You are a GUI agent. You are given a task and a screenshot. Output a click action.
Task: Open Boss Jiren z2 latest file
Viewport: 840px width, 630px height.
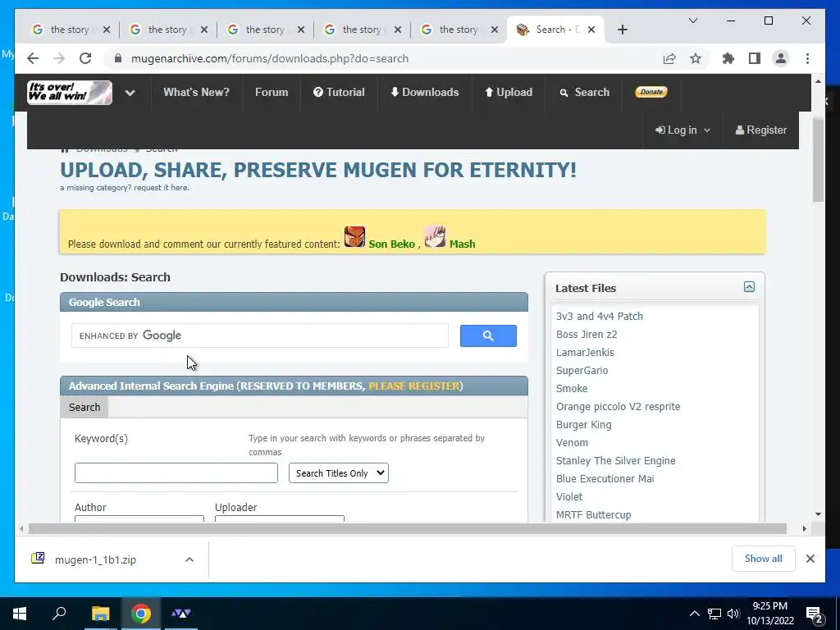click(587, 335)
